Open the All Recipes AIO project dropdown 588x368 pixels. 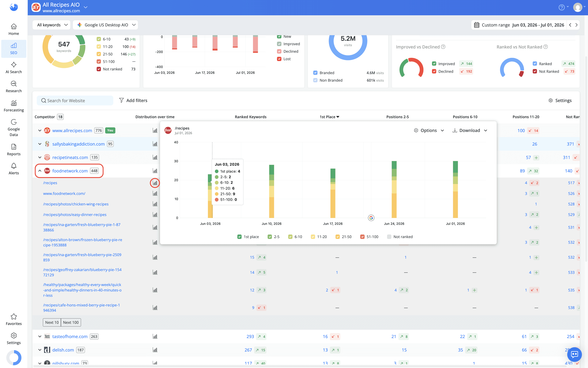coord(85,7)
